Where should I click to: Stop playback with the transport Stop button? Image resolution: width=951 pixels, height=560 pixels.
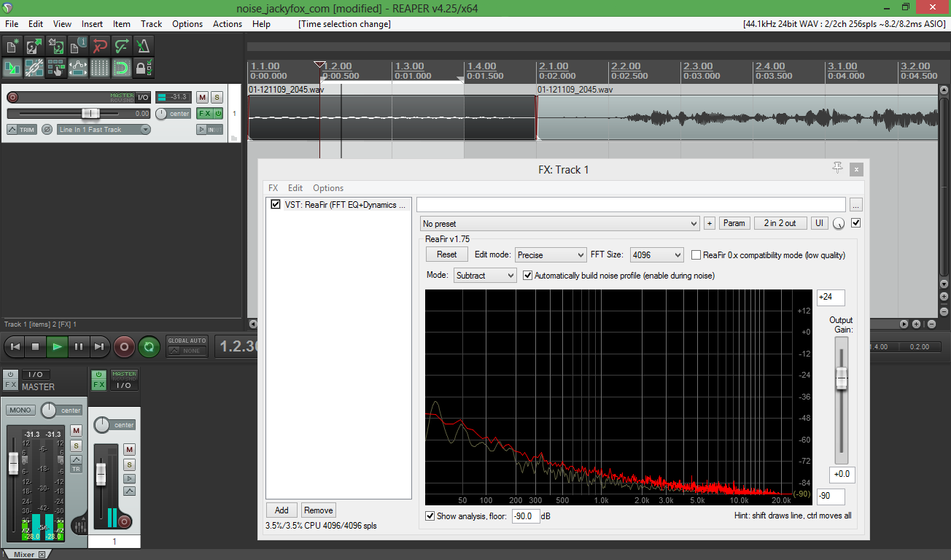(34, 347)
